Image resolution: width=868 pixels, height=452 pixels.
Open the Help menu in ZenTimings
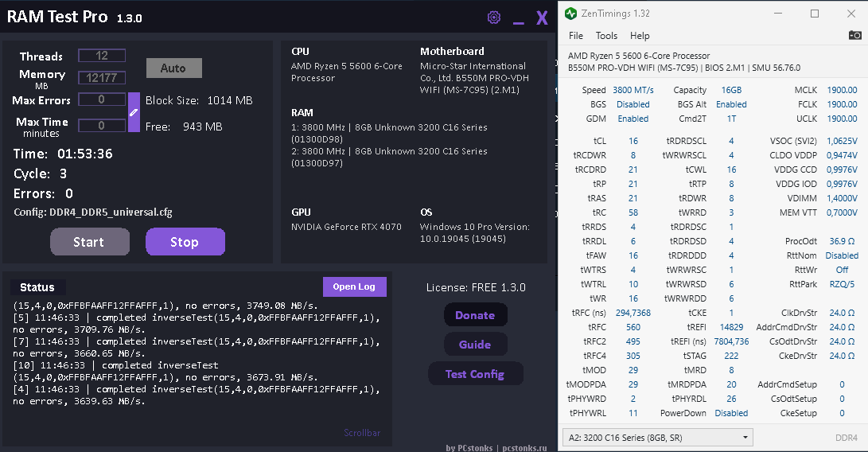640,36
